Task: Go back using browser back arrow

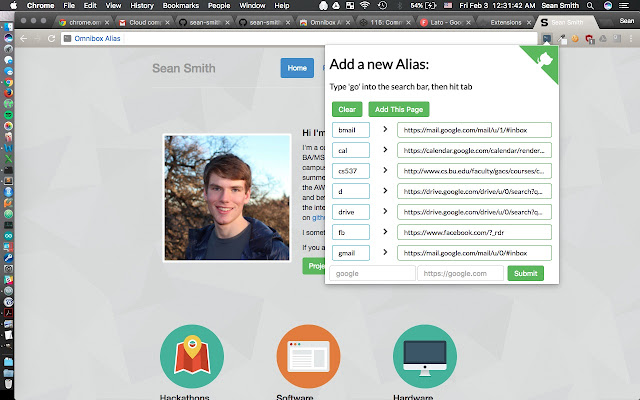Action: point(23,38)
